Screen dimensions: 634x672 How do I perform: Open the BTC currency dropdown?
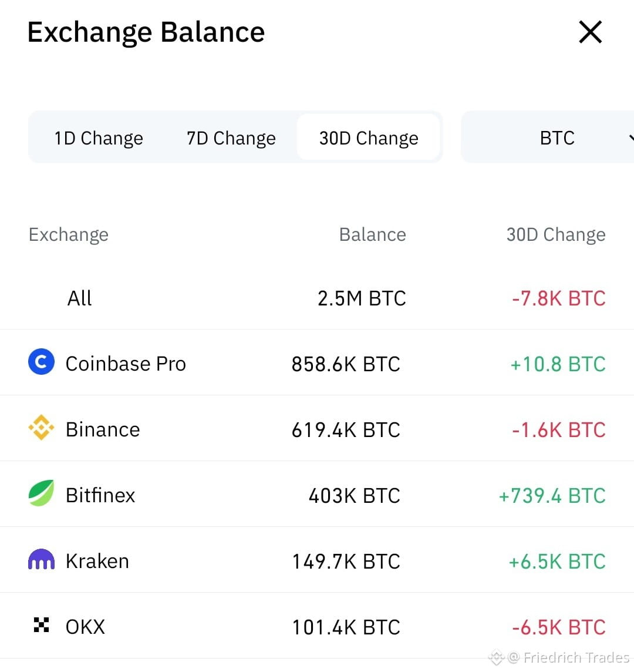coord(548,137)
